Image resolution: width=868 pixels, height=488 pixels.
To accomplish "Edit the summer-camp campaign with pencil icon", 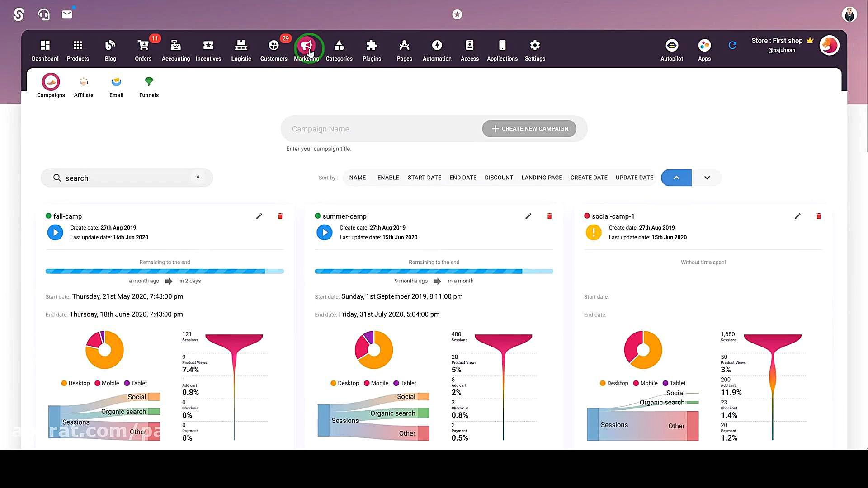I will click(528, 216).
